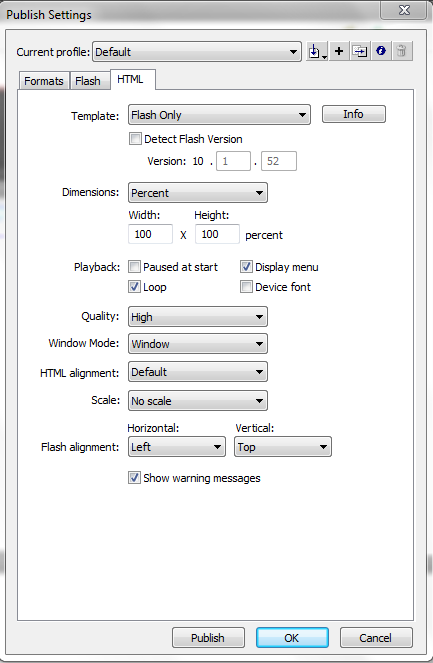The height and width of the screenshot is (663, 433).
Task: Click the Publish button
Action: coord(208,638)
